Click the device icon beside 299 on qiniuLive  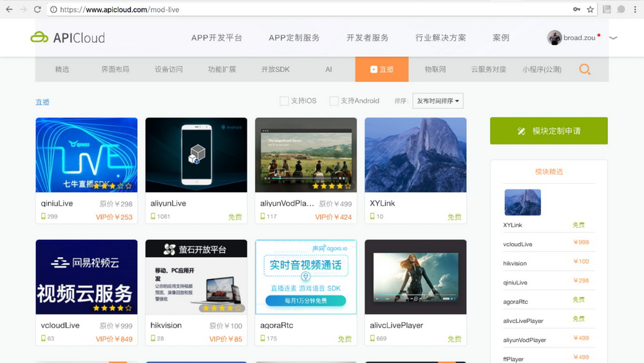(x=43, y=216)
